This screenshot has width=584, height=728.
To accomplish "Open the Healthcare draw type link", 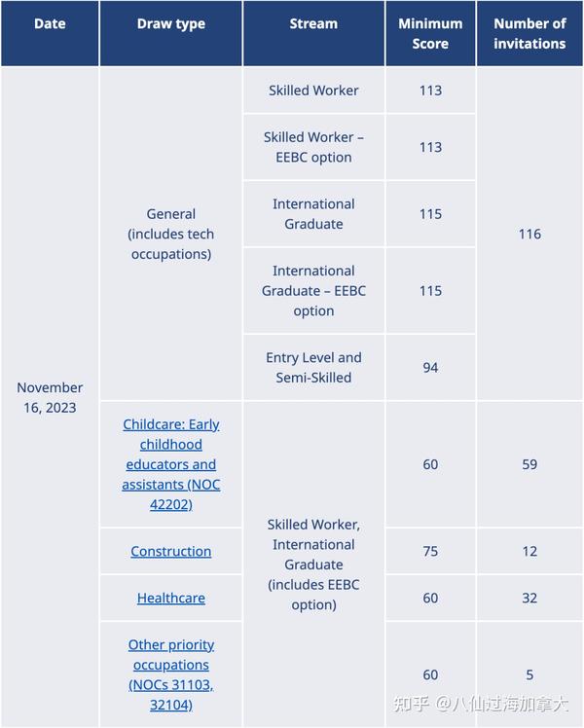I will click(171, 598).
